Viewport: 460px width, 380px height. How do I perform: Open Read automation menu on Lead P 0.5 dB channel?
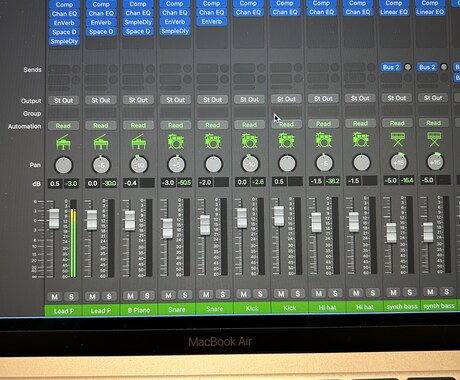tap(63, 126)
